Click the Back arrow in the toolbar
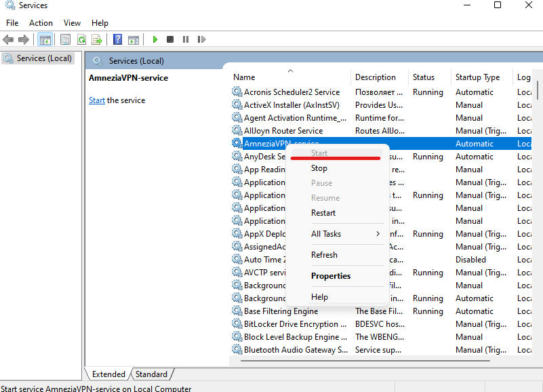Screen dimensions: 543x392 click(9, 40)
